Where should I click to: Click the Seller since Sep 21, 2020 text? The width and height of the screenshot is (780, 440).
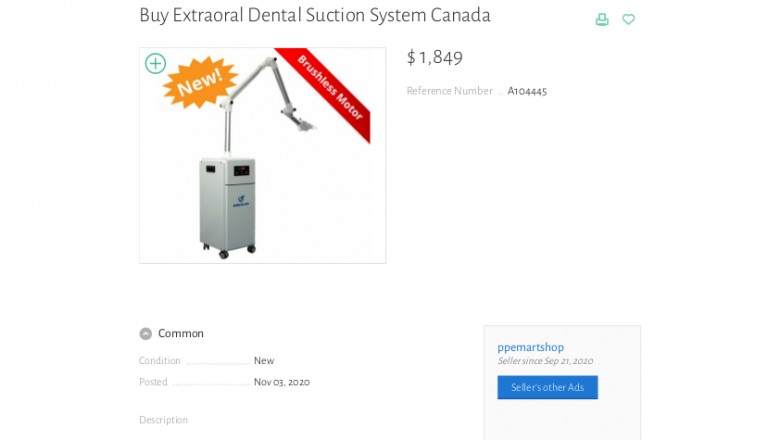point(545,361)
